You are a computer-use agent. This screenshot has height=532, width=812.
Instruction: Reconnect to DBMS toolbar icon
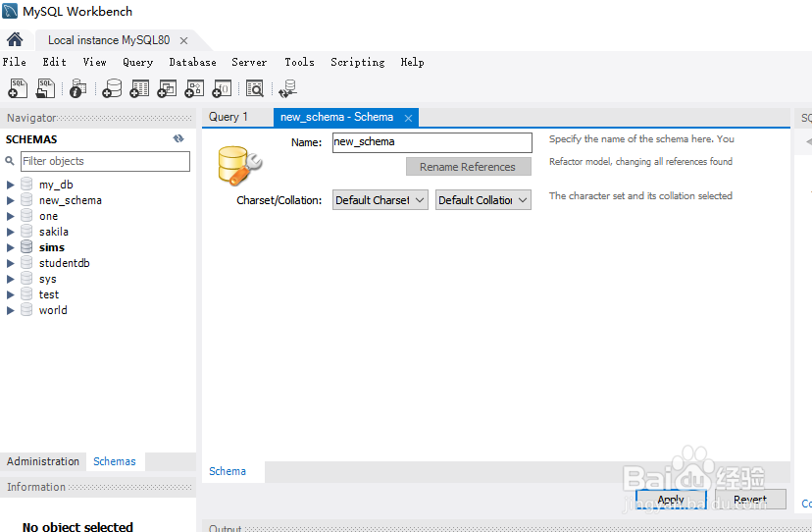287,88
